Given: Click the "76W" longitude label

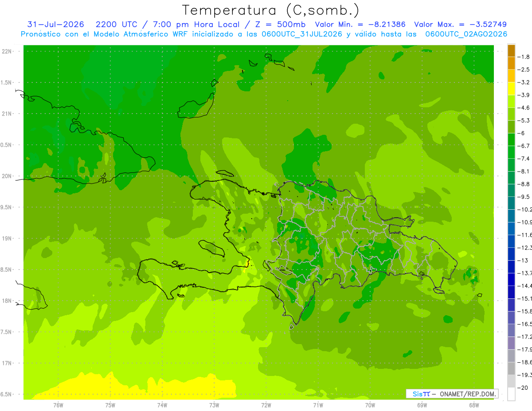Looking at the screenshot, I should point(58,405).
